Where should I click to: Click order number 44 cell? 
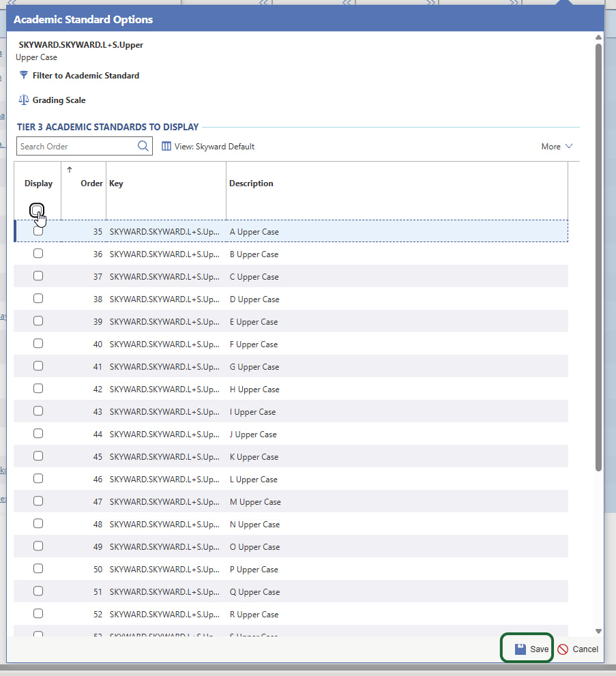[98, 435]
